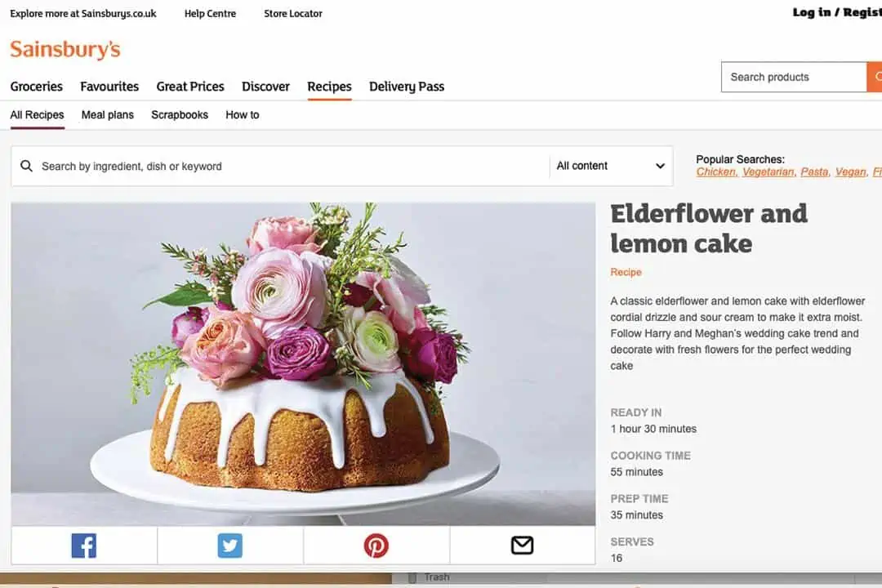This screenshot has width=882, height=588.
Task: Click the Chicken popular search link
Action: [x=716, y=172]
